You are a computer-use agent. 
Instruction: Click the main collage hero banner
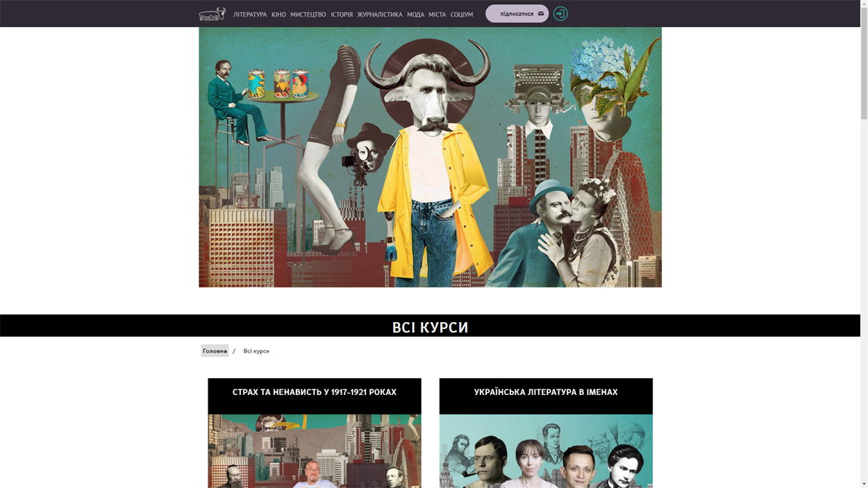(430, 157)
